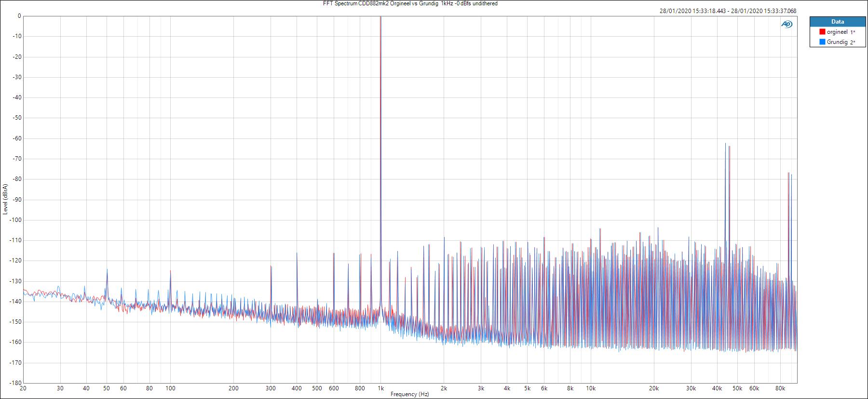This screenshot has width=868, height=399.
Task: Click the 50 tick label on frequency axis
Action: [x=107, y=388]
